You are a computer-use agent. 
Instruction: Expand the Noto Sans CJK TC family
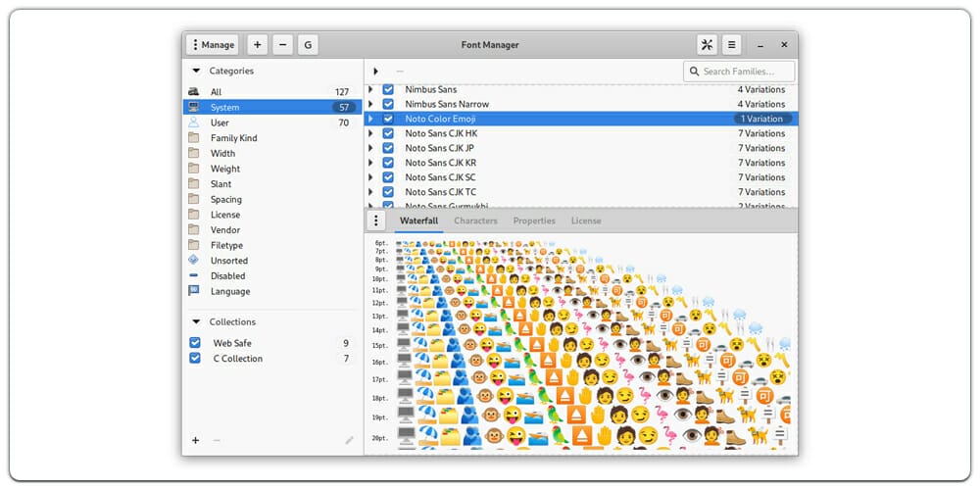coord(370,192)
